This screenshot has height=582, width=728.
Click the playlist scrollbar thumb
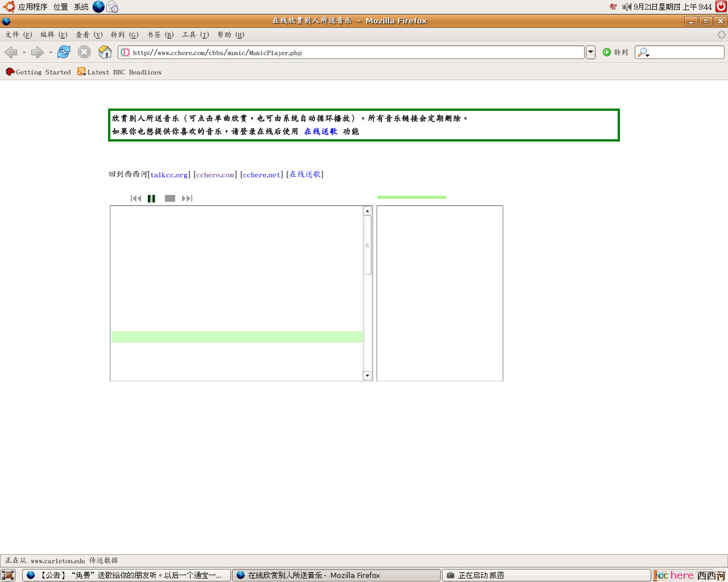[x=367, y=245]
